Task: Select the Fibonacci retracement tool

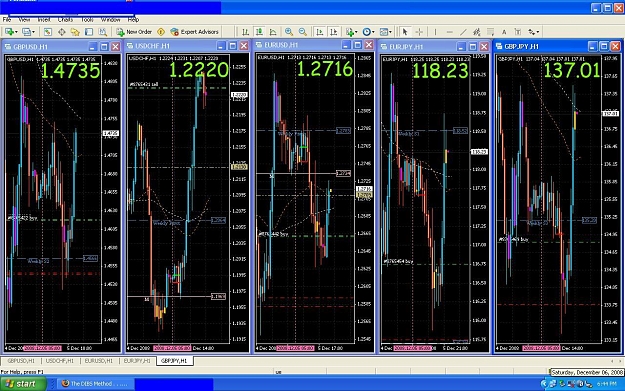Action: pyautogui.click(x=490, y=32)
